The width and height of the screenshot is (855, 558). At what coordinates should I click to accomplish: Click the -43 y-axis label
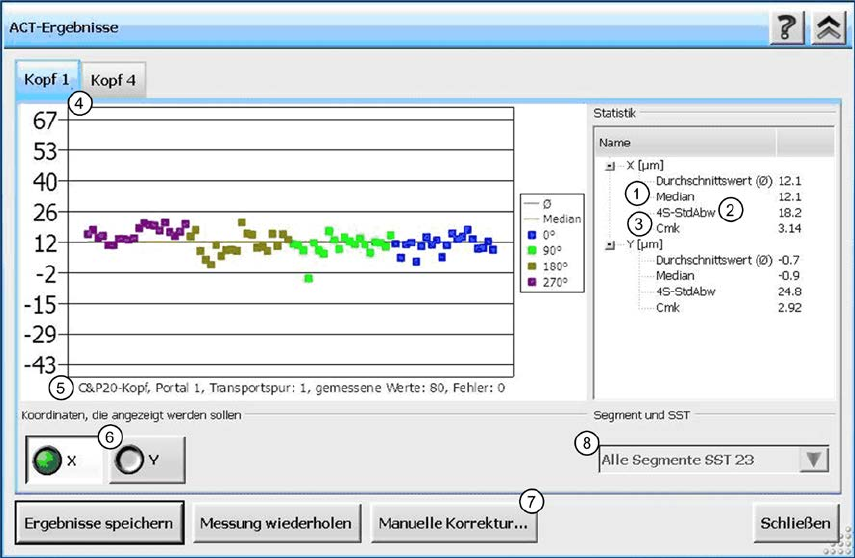click(40, 365)
